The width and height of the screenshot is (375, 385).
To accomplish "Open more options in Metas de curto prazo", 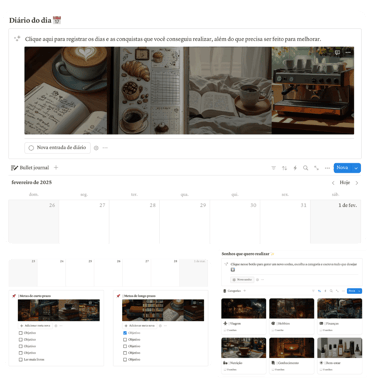I will (61, 326).
